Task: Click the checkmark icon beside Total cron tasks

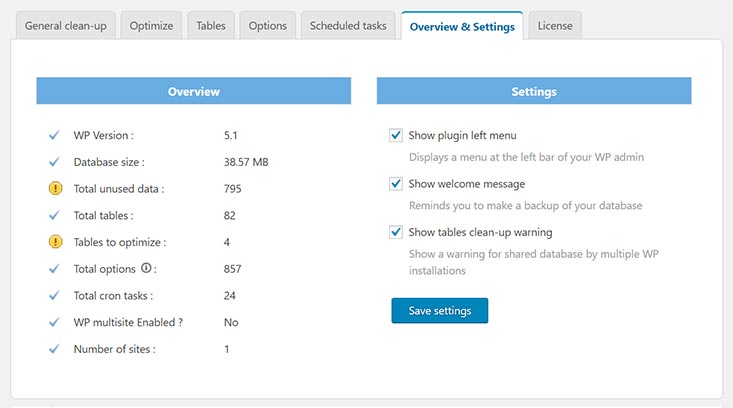Action: click(x=54, y=295)
